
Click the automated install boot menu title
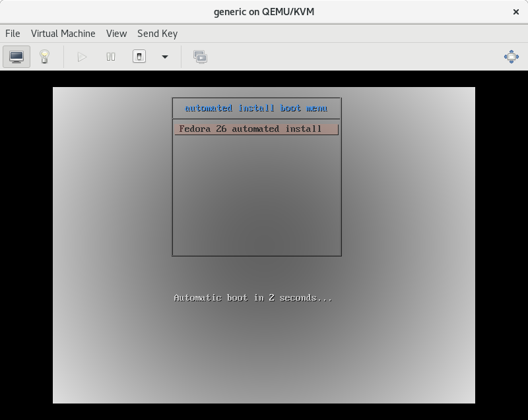coord(256,108)
